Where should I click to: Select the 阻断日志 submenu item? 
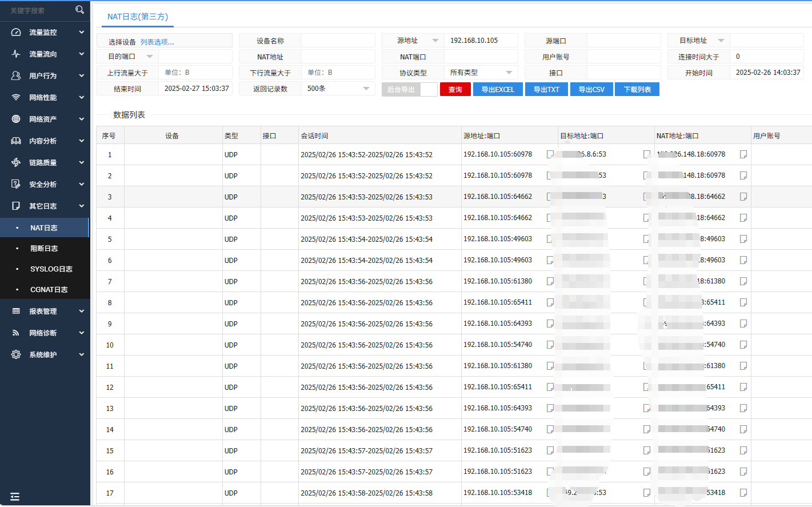coord(44,249)
